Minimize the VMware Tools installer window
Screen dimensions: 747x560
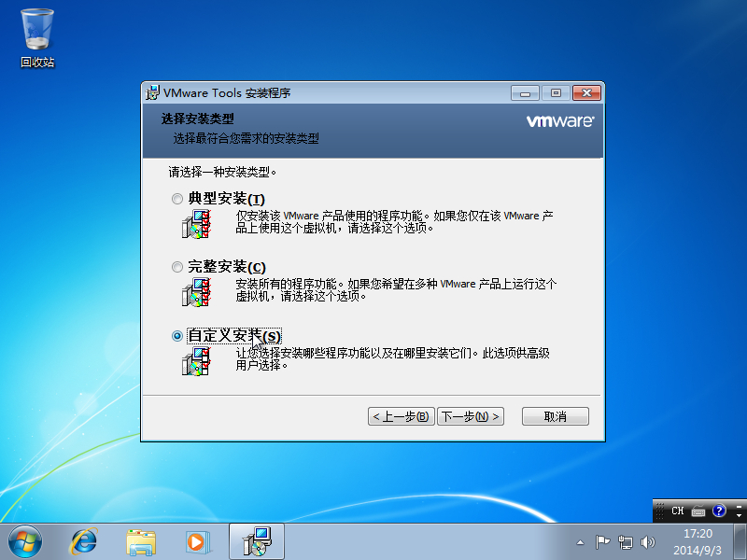525,92
